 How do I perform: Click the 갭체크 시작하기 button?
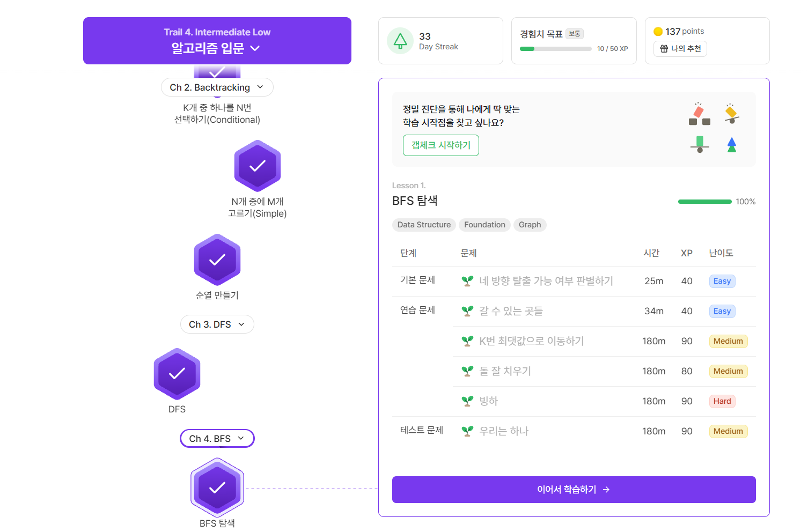[x=441, y=145]
